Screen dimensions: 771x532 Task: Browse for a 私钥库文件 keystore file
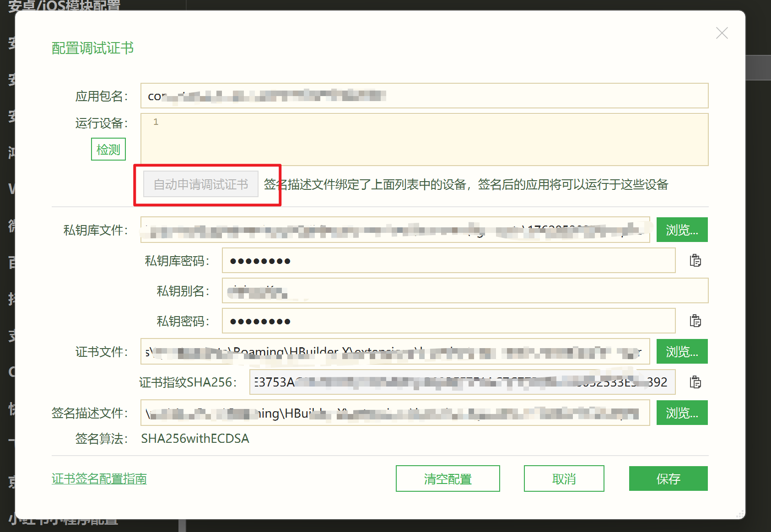tap(681, 230)
